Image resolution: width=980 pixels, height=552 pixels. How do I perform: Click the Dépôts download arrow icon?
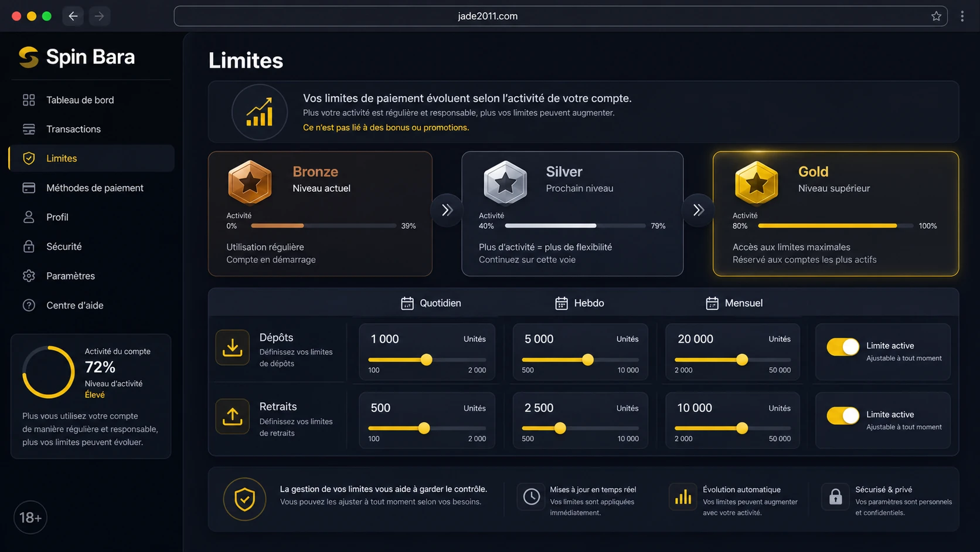coord(233,347)
